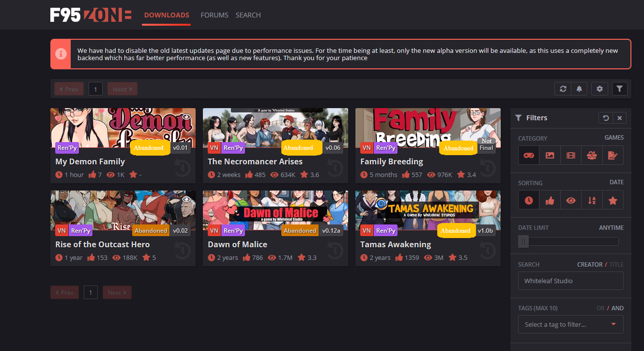Click the info icon in the notice banner
The width and height of the screenshot is (644, 351).
point(61,54)
